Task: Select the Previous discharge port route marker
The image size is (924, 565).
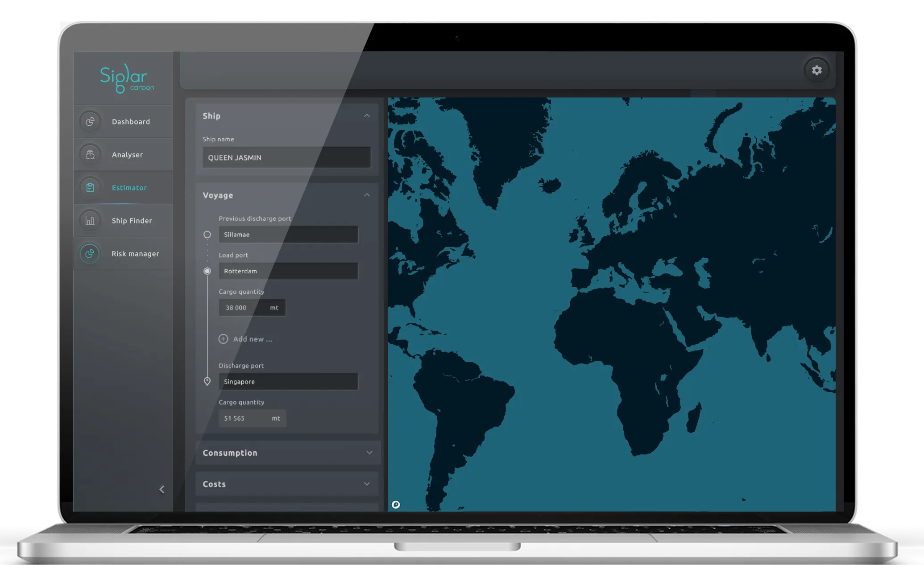Action: click(x=207, y=235)
